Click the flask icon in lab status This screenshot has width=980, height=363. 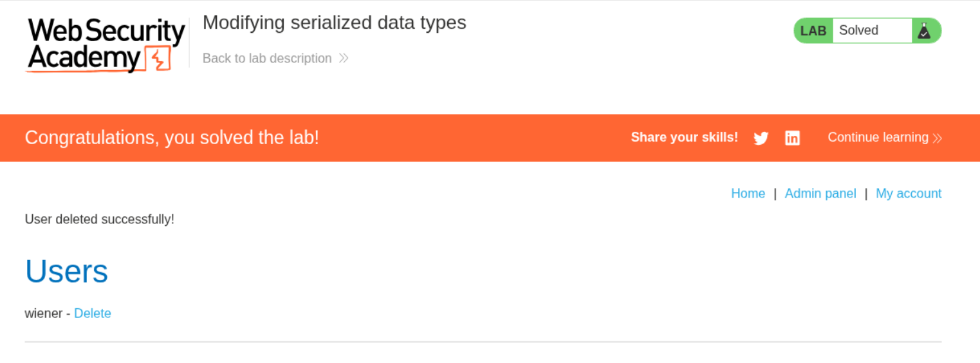coord(925,31)
